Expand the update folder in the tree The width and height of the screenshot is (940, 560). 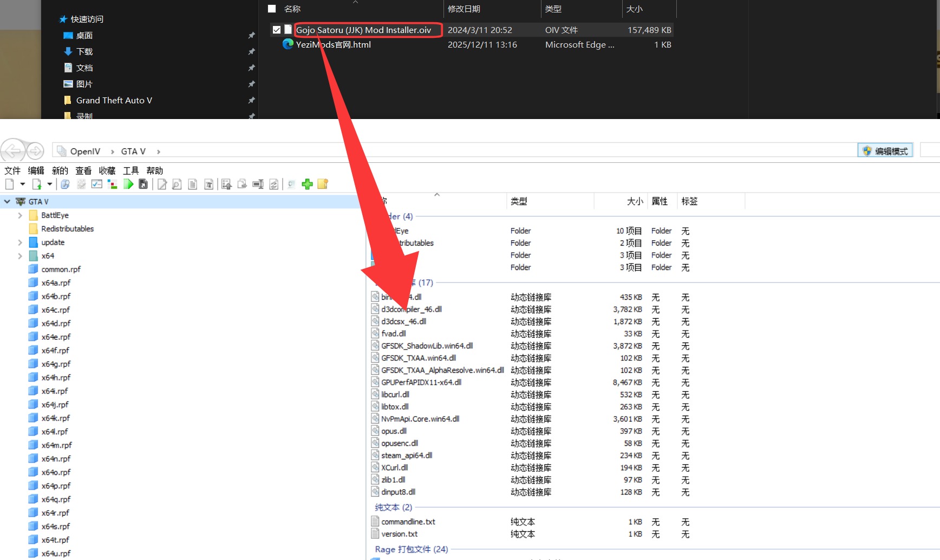pyautogui.click(x=20, y=242)
